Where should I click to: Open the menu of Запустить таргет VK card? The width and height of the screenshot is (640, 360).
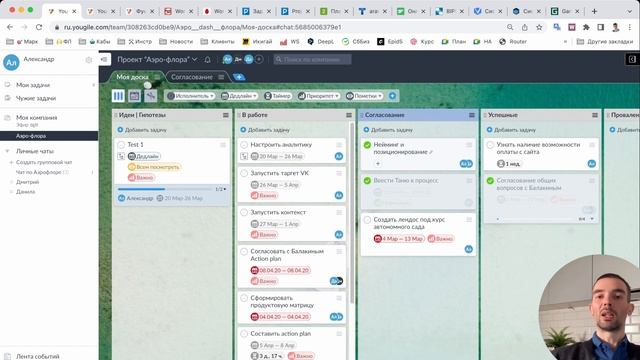pos(339,173)
